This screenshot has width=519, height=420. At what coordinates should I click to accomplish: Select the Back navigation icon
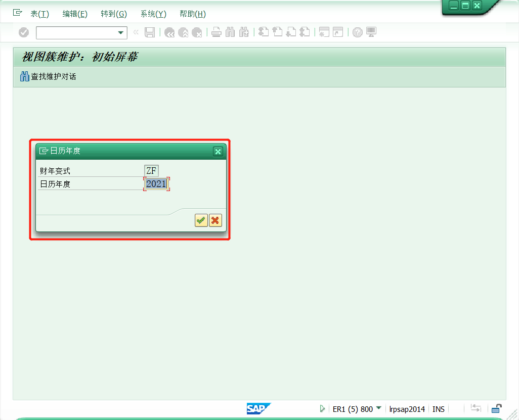point(169,32)
